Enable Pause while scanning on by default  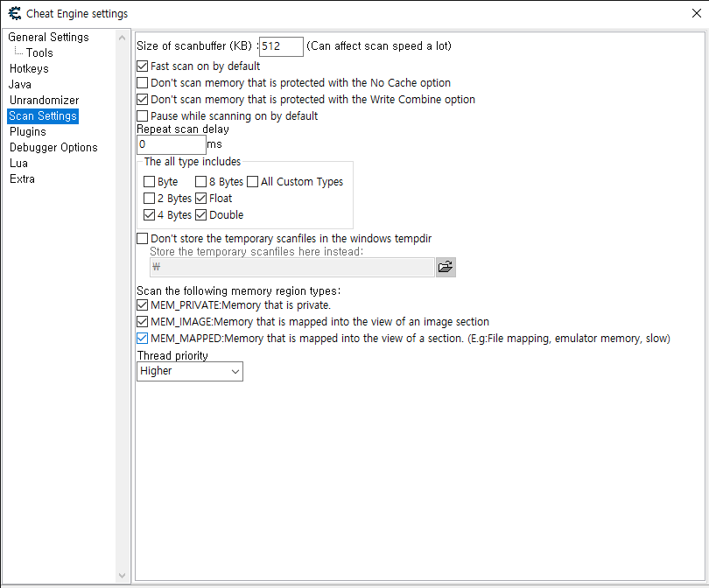point(143,116)
